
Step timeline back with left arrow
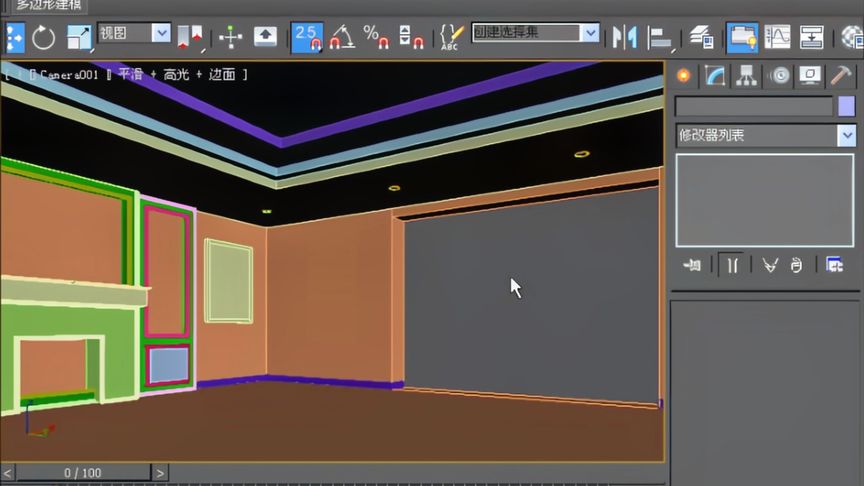click(x=7, y=473)
